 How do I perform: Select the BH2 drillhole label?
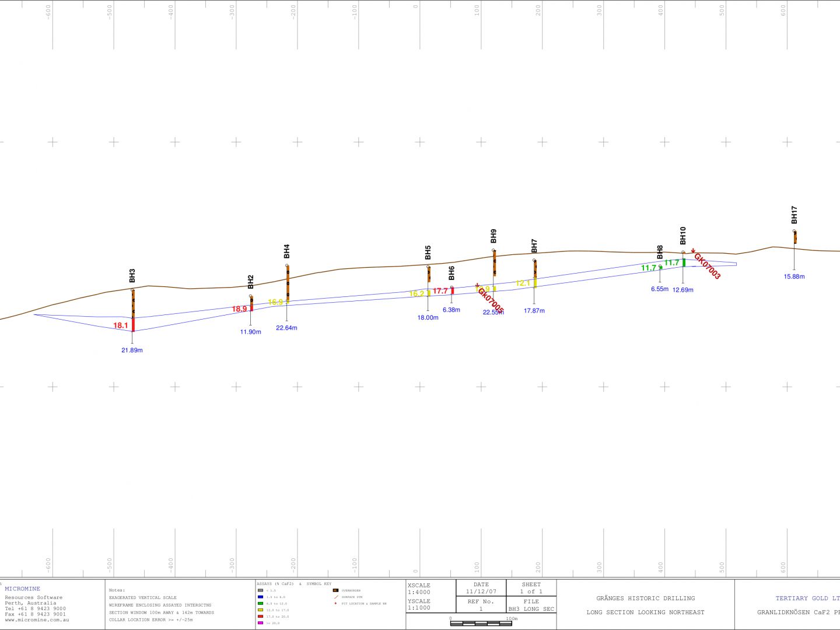click(x=251, y=282)
